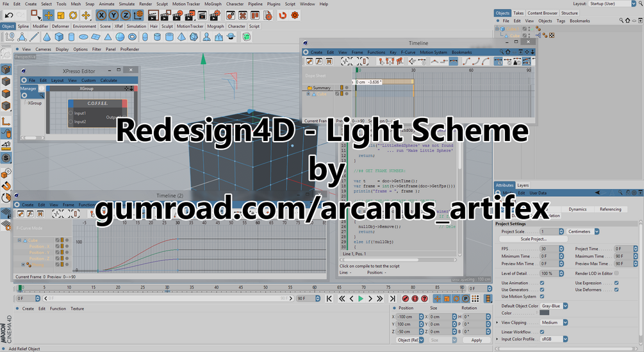Add a Cube primitive object
The image size is (644, 352).
59,37
